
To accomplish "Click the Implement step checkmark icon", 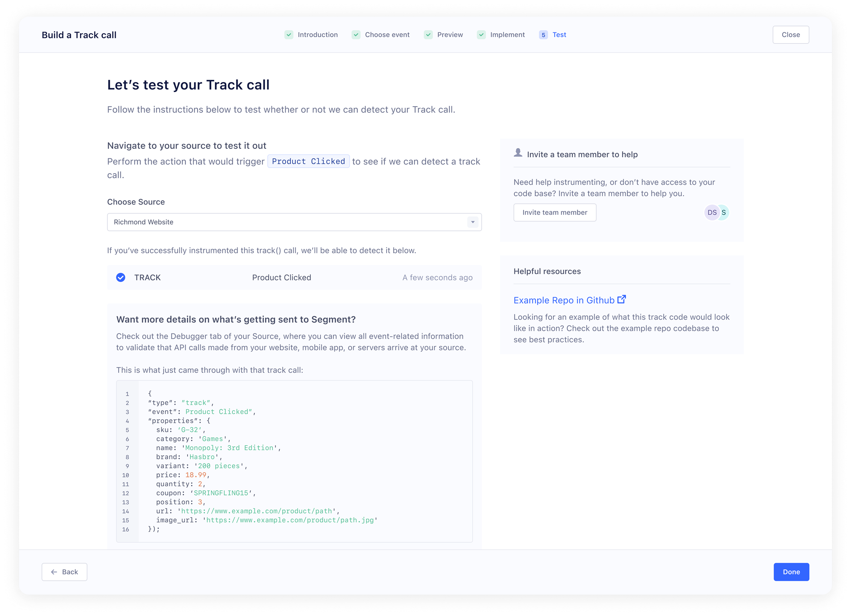I will pyautogui.click(x=481, y=35).
